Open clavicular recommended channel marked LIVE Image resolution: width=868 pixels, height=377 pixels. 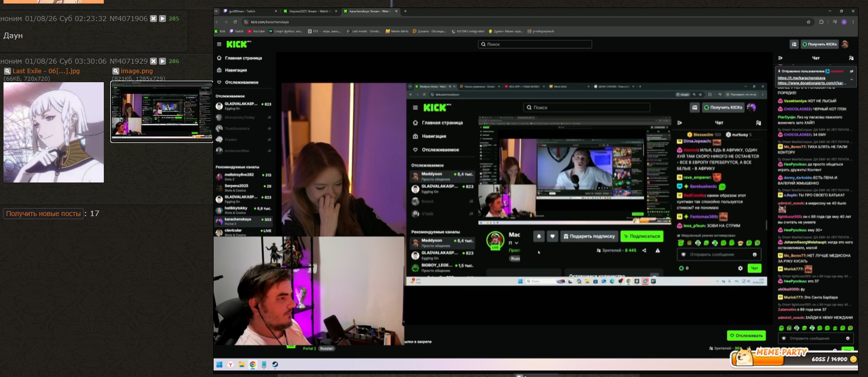(x=243, y=232)
